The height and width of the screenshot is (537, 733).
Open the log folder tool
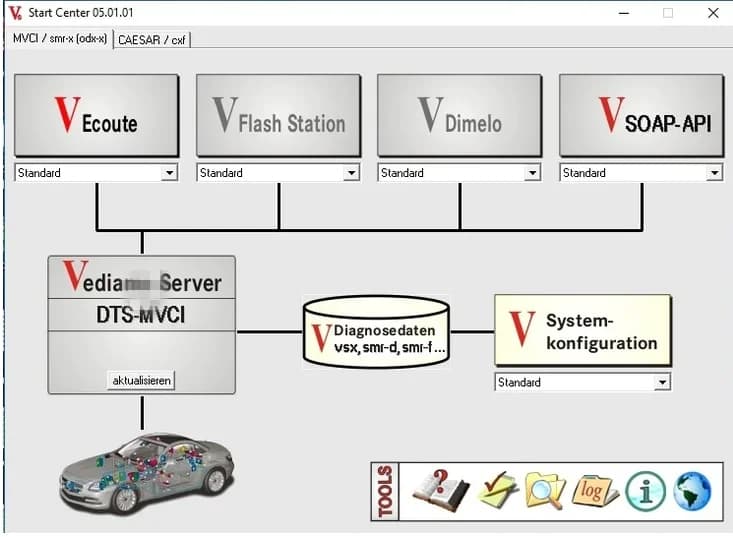[x=595, y=492]
